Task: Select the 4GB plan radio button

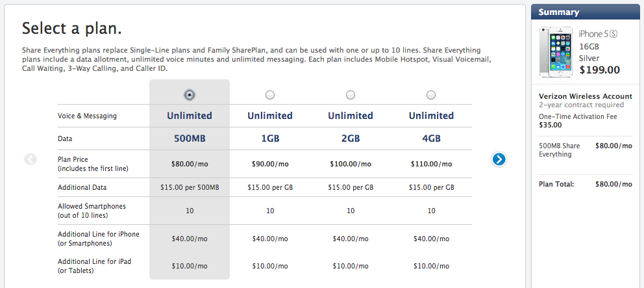Action: 431,95
